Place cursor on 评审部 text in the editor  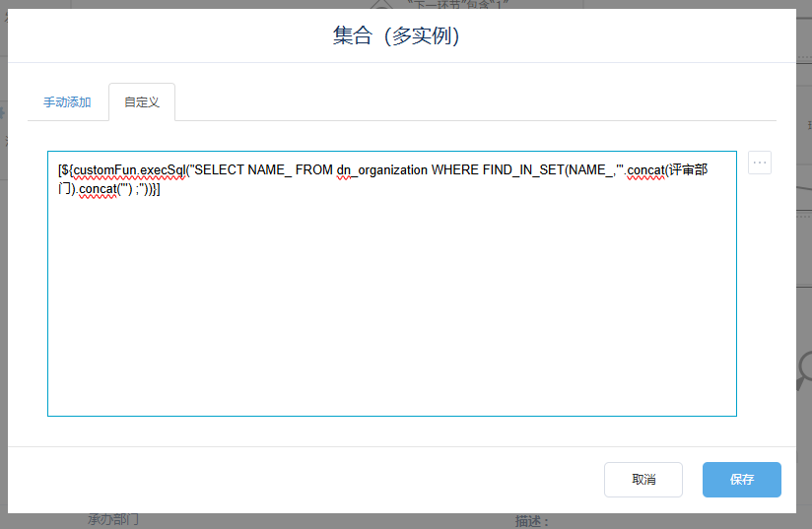tap(688, 169)
